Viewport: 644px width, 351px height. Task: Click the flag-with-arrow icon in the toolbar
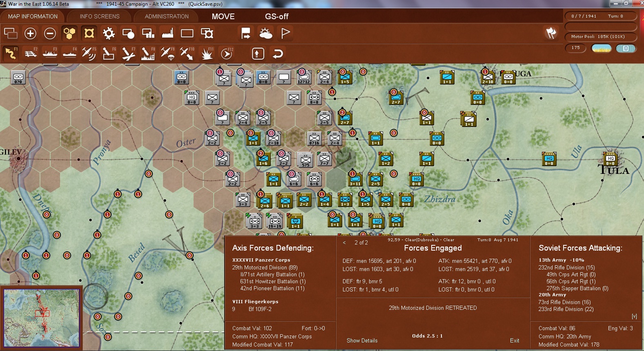246,33
